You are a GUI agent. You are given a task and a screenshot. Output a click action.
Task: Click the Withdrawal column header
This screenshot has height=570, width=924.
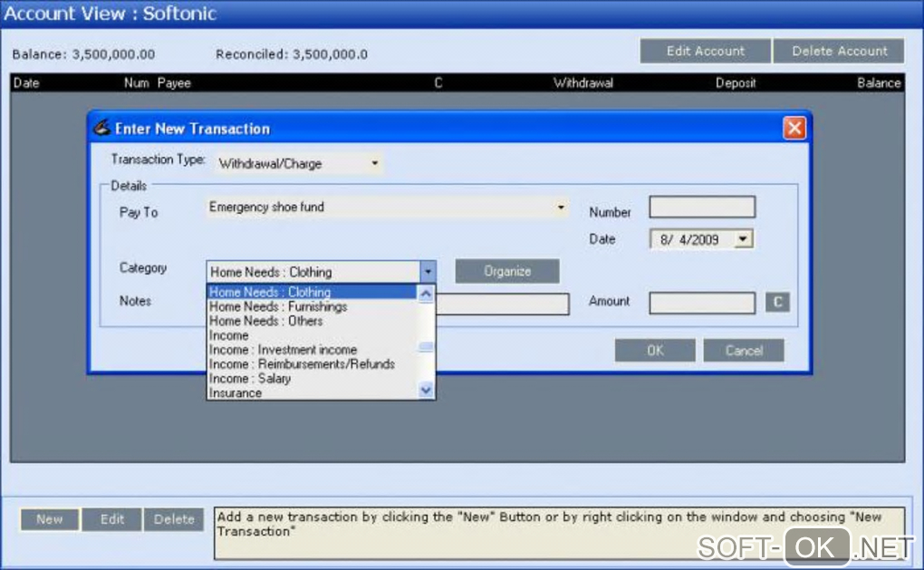click(582, 83)
